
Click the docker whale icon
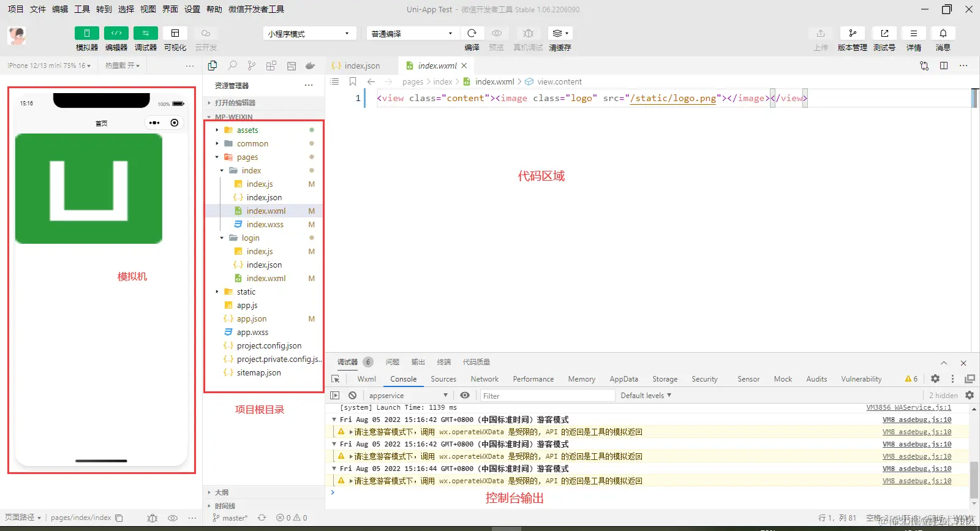(311, 66)
